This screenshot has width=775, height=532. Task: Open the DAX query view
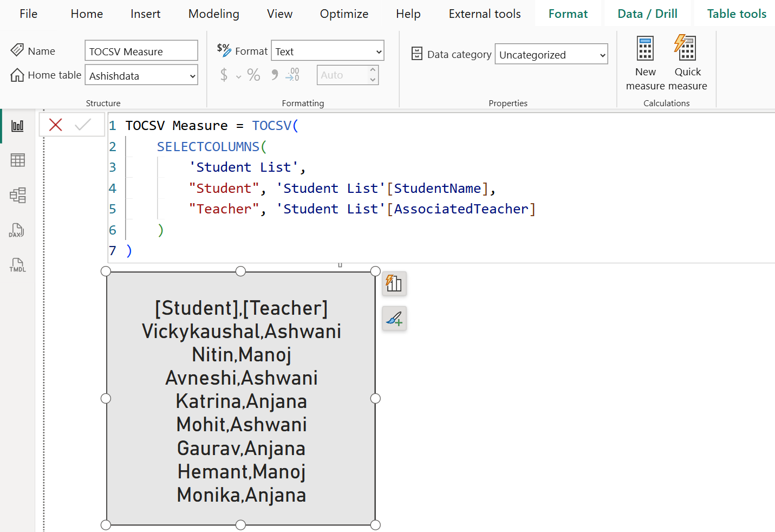[17, 230]
